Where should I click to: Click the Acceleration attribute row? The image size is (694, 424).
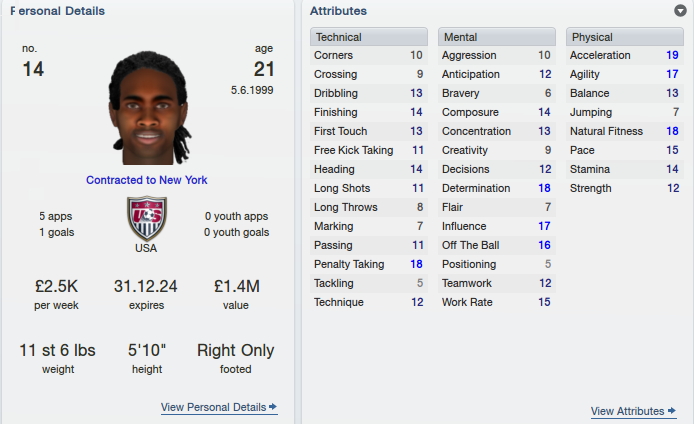click(x=625, y=55)
